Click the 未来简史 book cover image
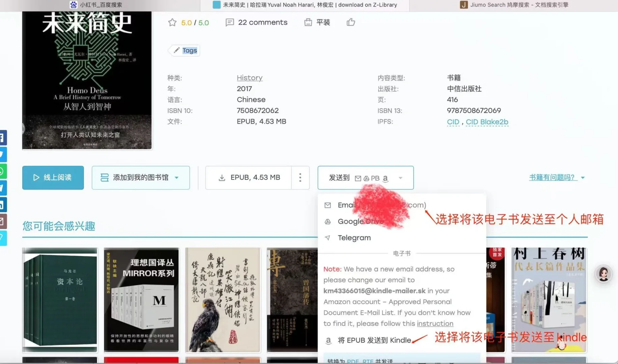This screenshot has height=364, width=618. (87, 80)
